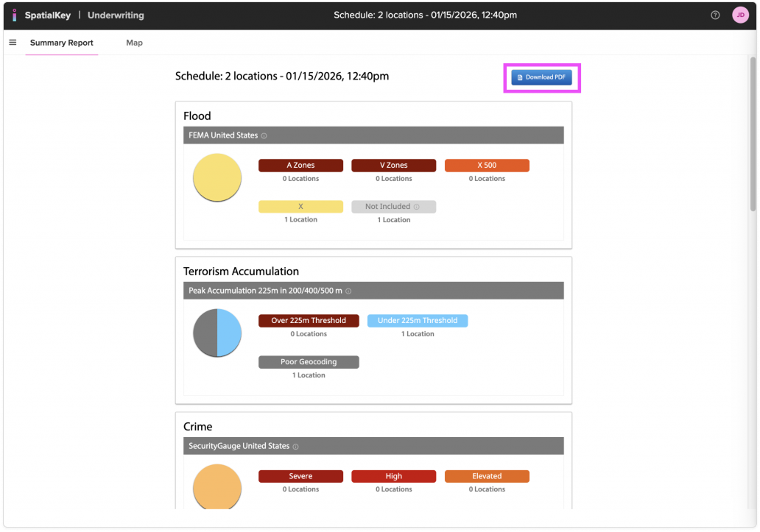The width and height of the screenshot is (760, 532).
Task: Open the hamburger navigation menu
Action: (13, 43)
